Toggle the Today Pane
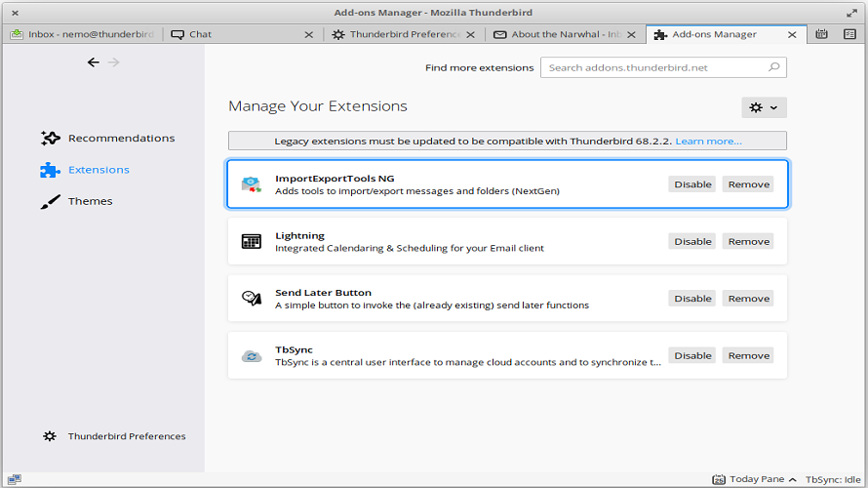The image size is (868, 488). pos(755,479)
